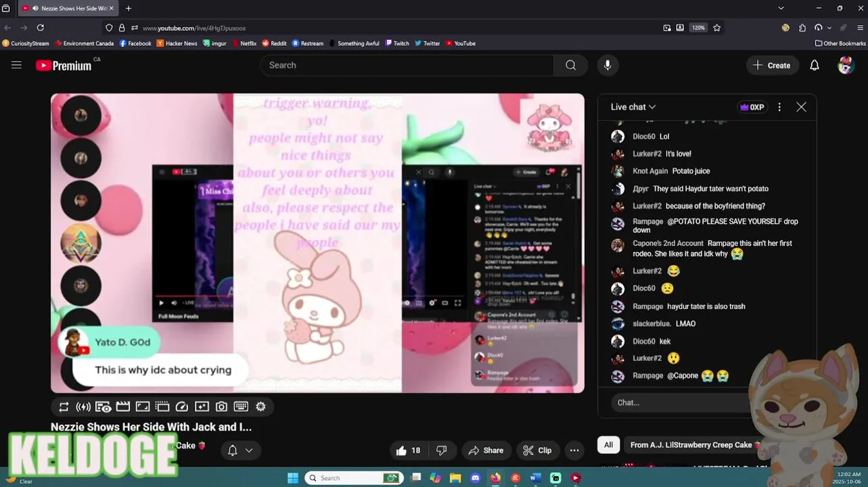This screenshot has width=868, height=487.
Task: Open the Windows Start menu
Action: 292,478
